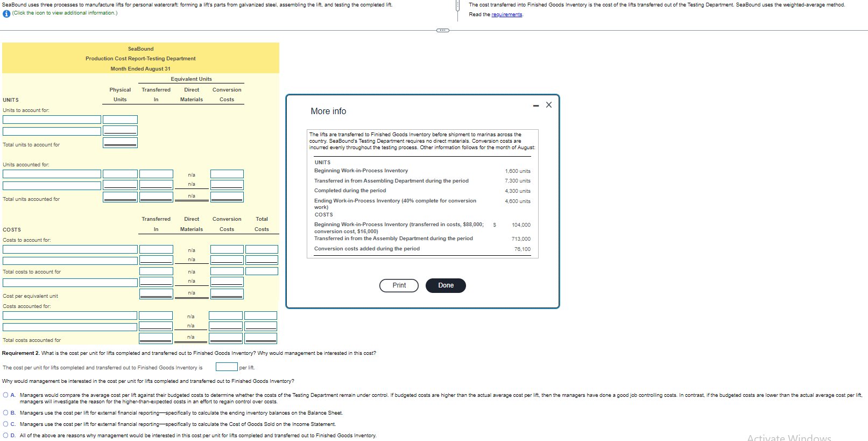Click 'Production Cost Report-Testing Department' heading
The image size is (868, 441).
click(140, 59)
